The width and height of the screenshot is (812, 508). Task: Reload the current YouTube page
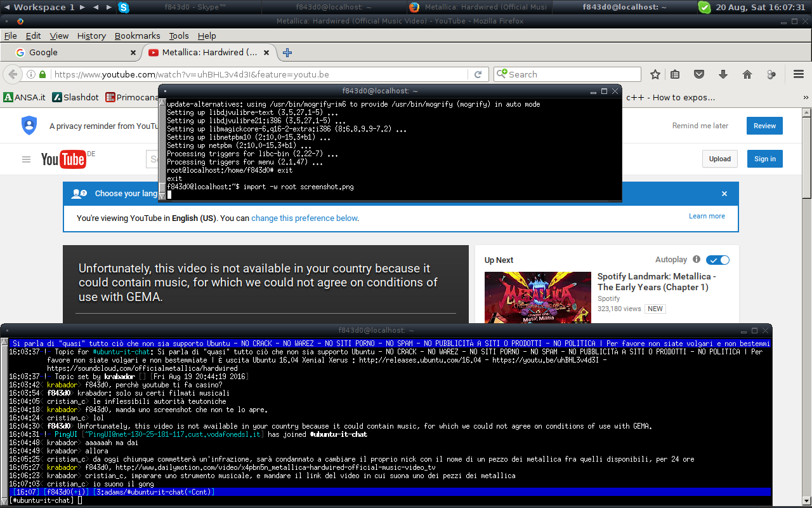478,74
